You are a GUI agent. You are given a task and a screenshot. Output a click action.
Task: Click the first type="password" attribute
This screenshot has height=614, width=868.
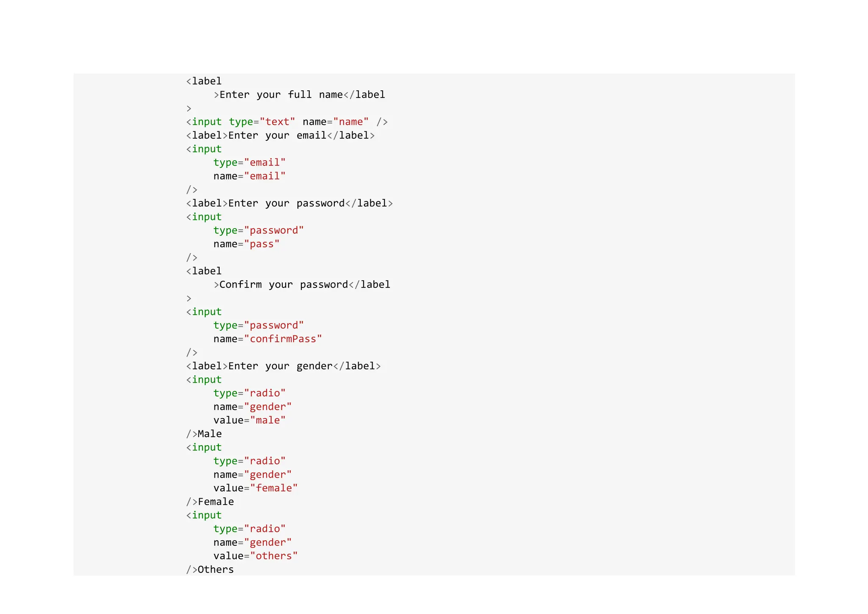258,230
